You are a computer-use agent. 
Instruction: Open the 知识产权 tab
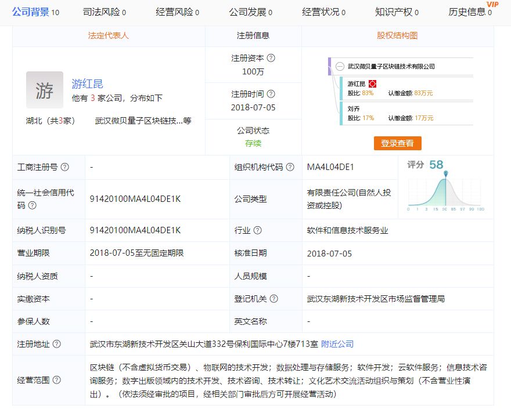[x=397, y=12]
